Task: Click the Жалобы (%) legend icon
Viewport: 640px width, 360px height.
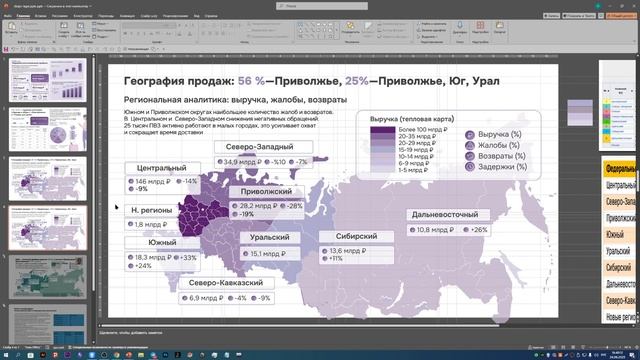Action: point(470,145)
